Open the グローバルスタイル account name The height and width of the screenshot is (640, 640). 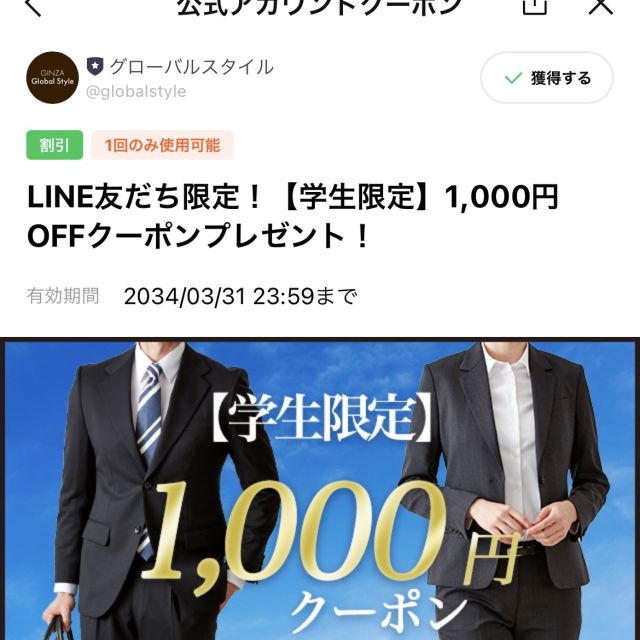[x=192, y=67]
